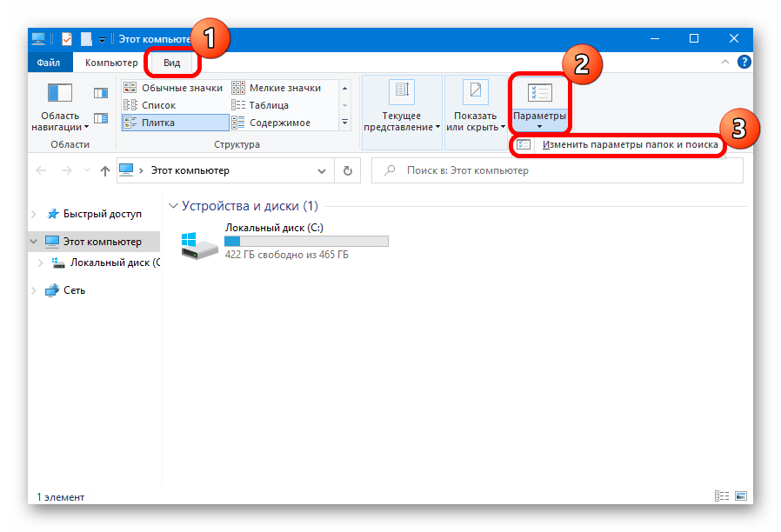Expand the Область навигации dropdown arrow
781x532 pixels.
pos(87,128)
